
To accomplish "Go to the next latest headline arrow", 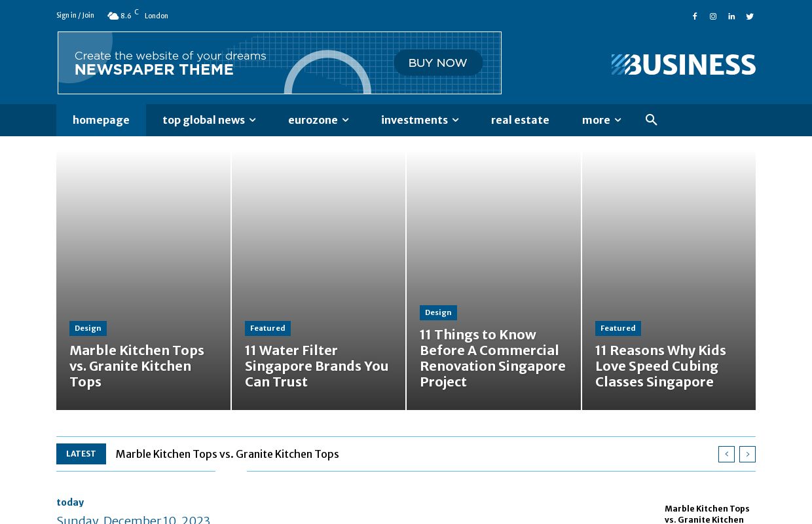I will 747,454.
